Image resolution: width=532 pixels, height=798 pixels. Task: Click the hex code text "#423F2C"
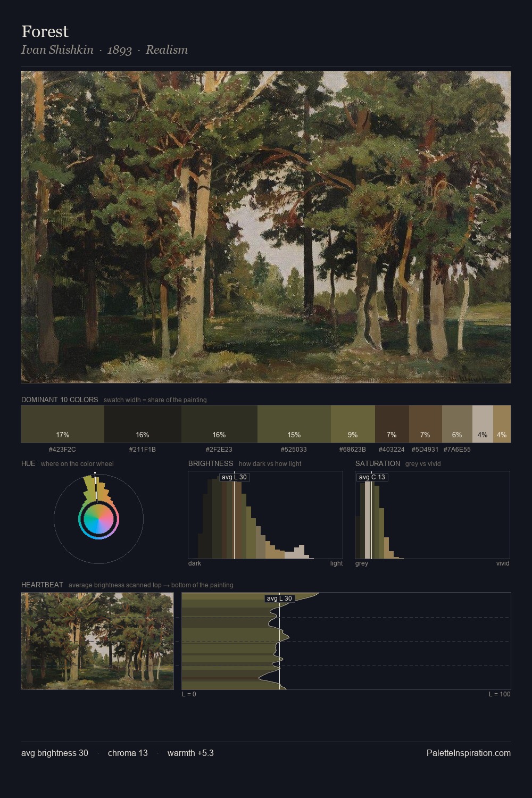point(62,450)
